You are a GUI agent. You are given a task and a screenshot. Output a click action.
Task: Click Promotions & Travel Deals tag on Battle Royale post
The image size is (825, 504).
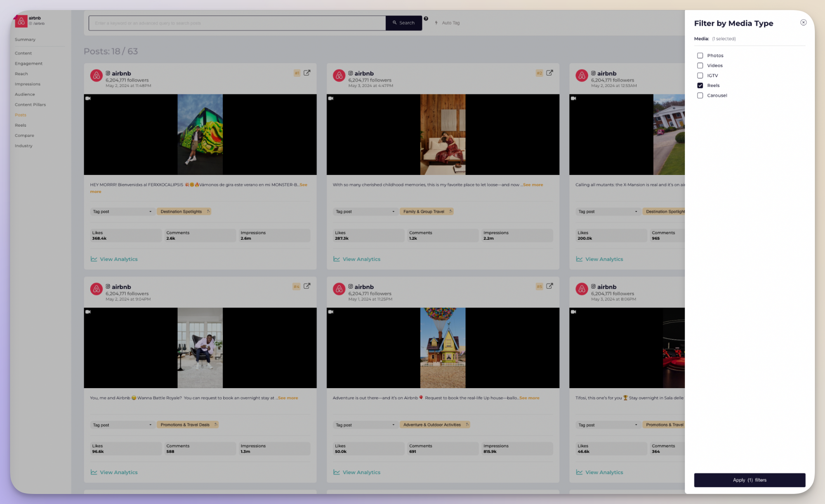188,424
